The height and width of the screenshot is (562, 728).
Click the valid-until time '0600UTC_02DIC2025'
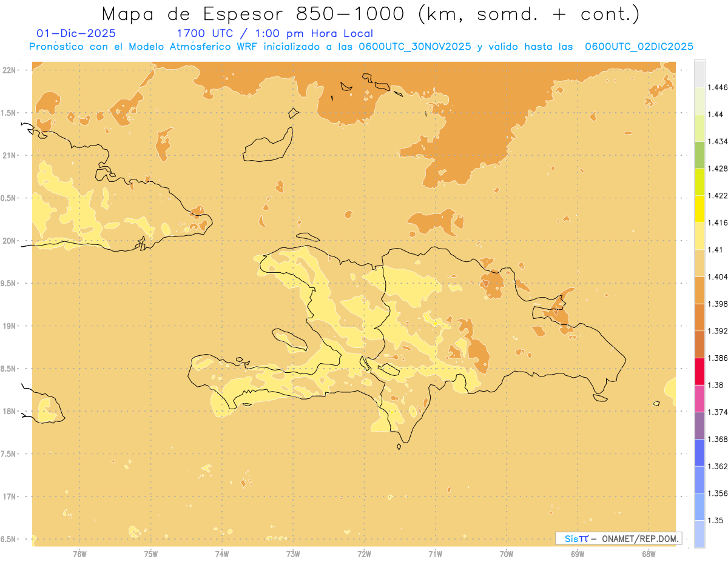638,47
